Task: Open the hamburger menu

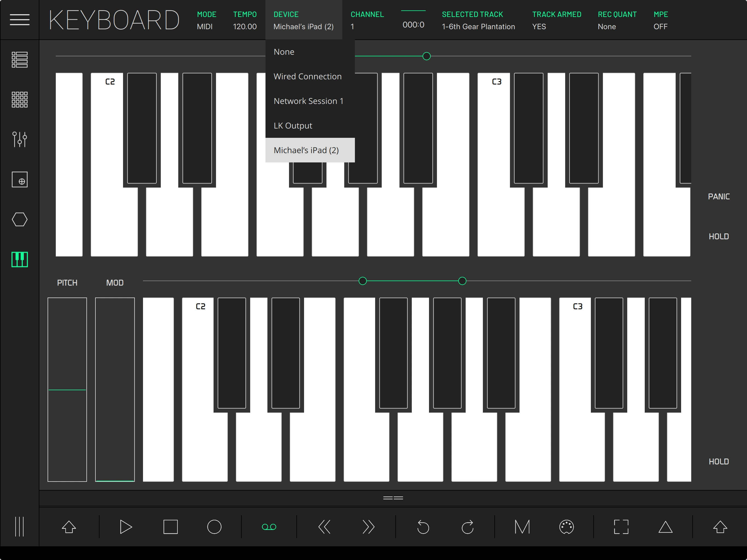Action: [20, 20]
